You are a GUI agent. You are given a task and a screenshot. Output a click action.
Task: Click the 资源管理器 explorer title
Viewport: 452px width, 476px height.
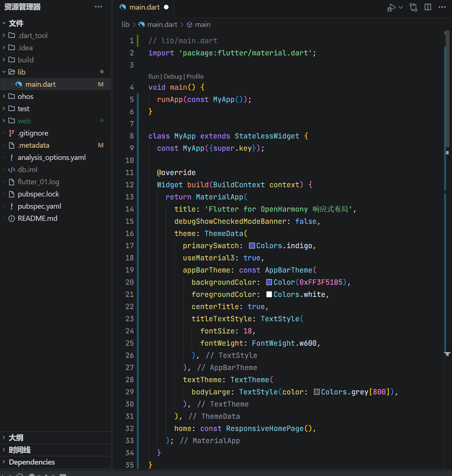pyautogui.click(x=23, y=7)
